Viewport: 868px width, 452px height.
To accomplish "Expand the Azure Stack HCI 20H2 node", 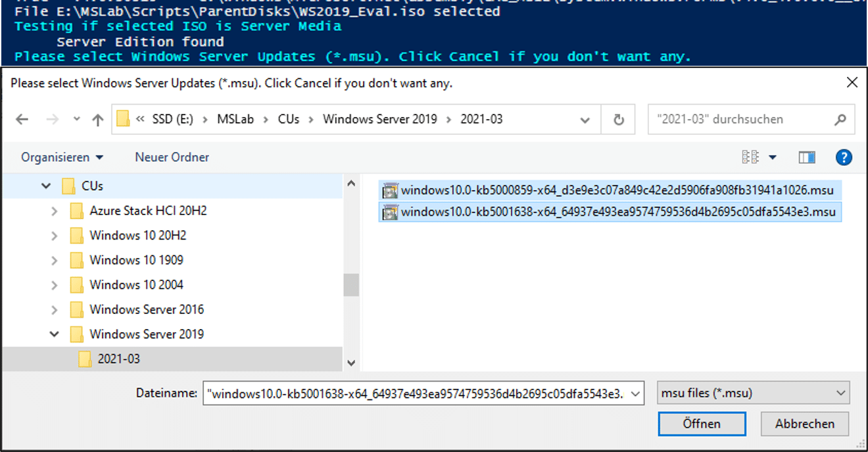I will tap(54, 211).
